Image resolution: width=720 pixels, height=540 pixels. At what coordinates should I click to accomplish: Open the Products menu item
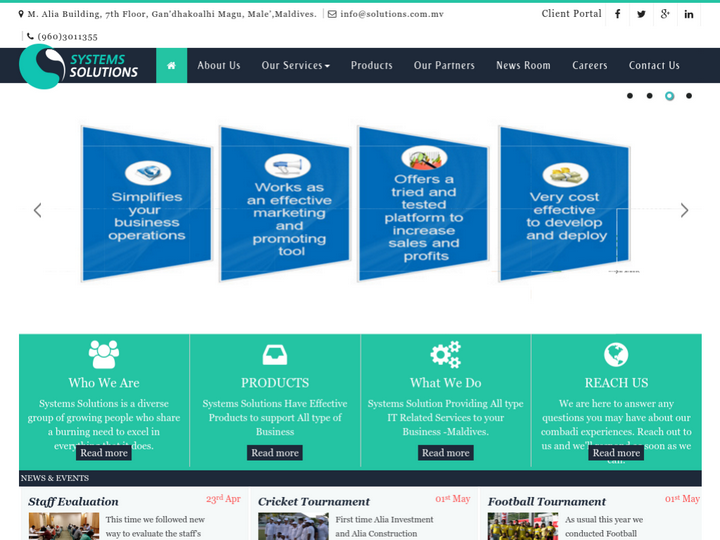372,66
